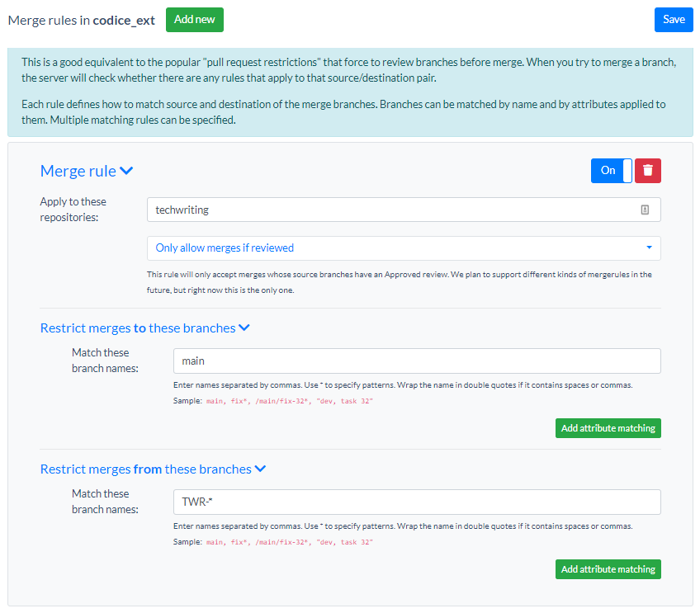Delete the merge rule with trash icon

click(647, 171)
